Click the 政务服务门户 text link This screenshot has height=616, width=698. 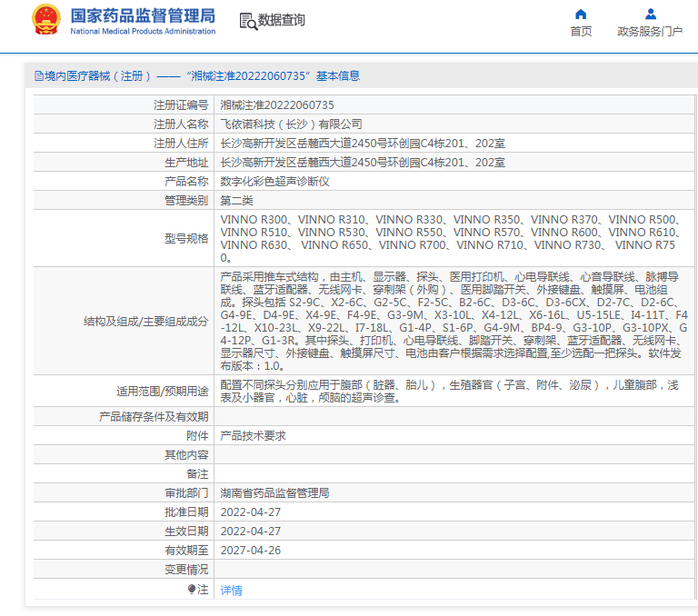[650, 32]
